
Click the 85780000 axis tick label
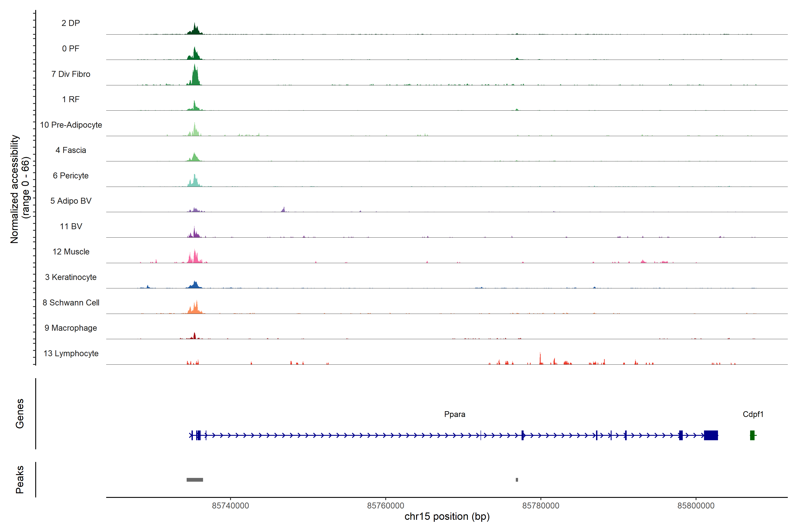[541, 506]
